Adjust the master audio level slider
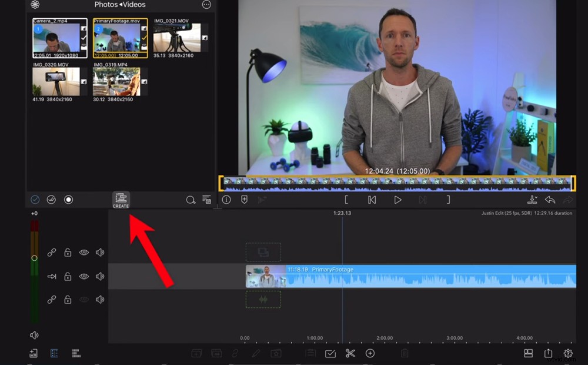The width and height of the screenshot is (588, 365). pyautogui.click(x=34, y=258)
